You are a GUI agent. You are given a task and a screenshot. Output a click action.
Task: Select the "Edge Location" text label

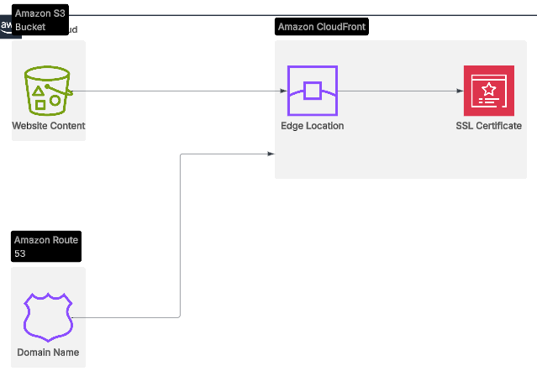(x=312, y=126)
